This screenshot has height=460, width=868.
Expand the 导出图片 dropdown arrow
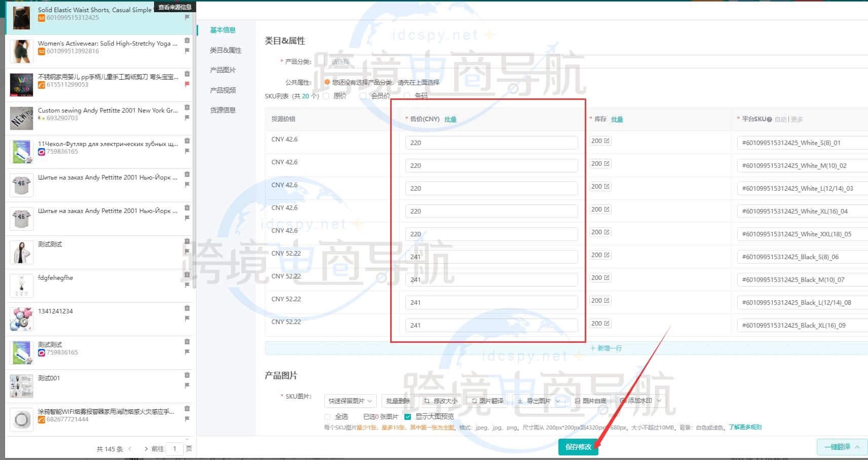(559, 401)
